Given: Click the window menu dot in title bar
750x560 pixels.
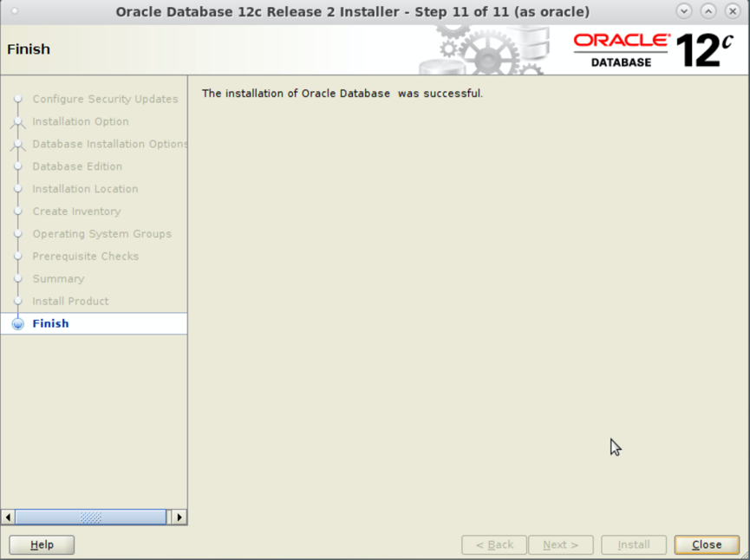Looking at the screenshot, I should [15, 11].
